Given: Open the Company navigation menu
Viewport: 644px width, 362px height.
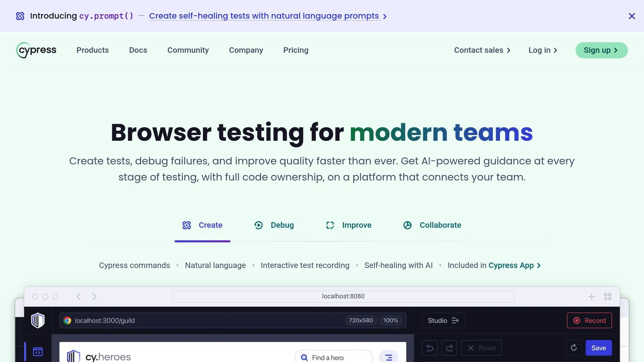Looking at the screenshot, I should point(246,50).
